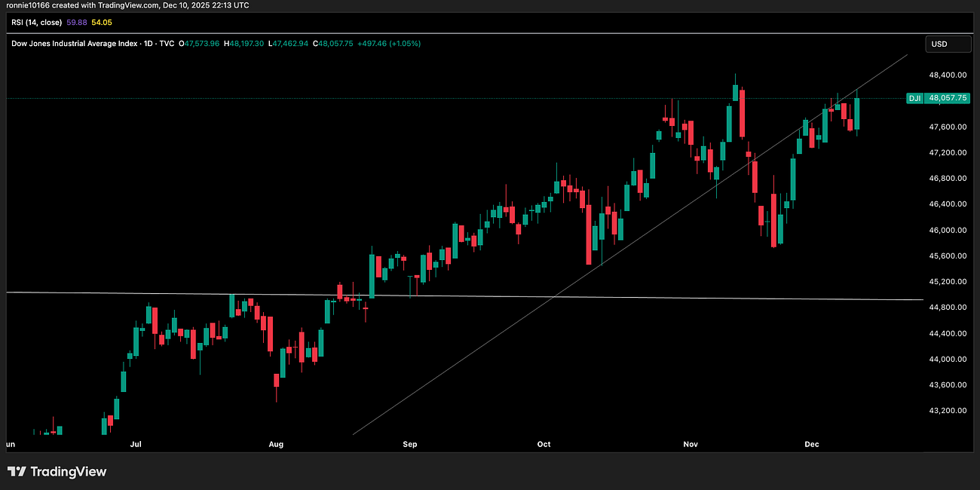Click the purple RSI value 59.88
The width and height of the screenshot is (980, 490).
75,22
